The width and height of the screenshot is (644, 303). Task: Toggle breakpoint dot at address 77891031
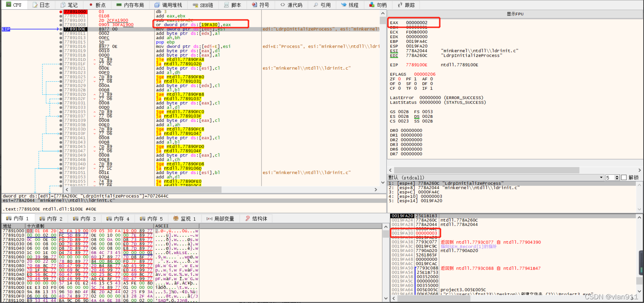(x=61, y=103)
